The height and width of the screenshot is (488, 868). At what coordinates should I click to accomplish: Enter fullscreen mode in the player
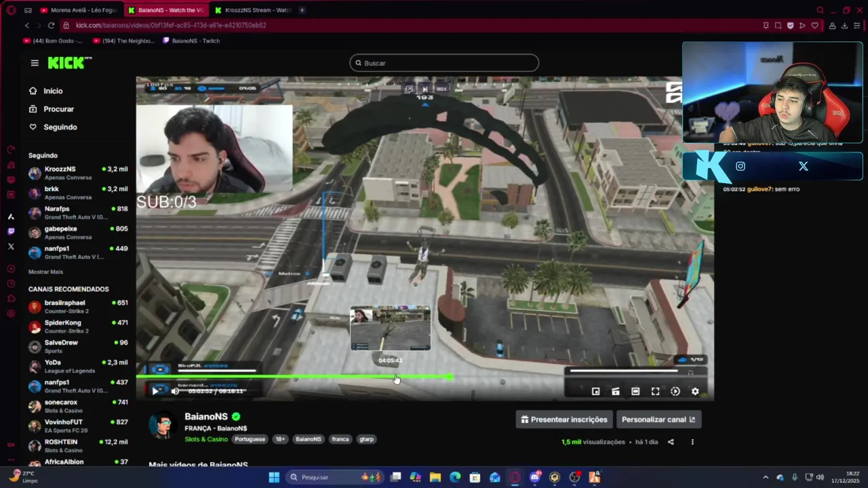point(655,391)
